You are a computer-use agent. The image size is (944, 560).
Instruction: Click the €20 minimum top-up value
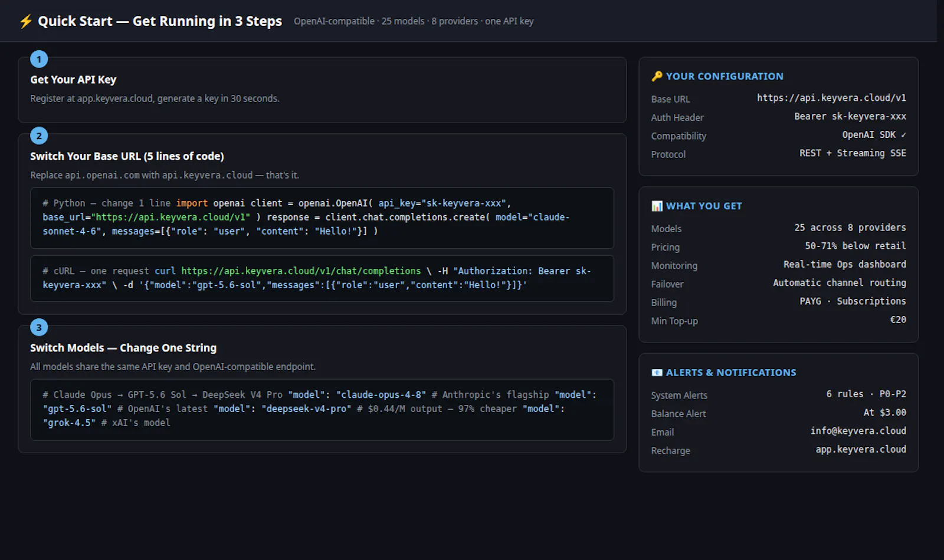click(898, 319)
